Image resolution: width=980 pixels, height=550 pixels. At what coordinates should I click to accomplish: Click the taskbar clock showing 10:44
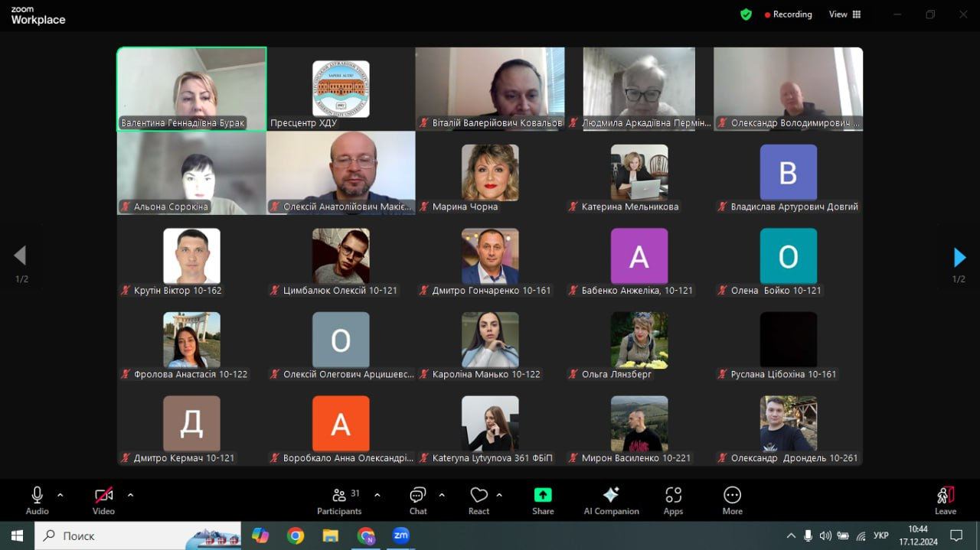coord(918,535)
